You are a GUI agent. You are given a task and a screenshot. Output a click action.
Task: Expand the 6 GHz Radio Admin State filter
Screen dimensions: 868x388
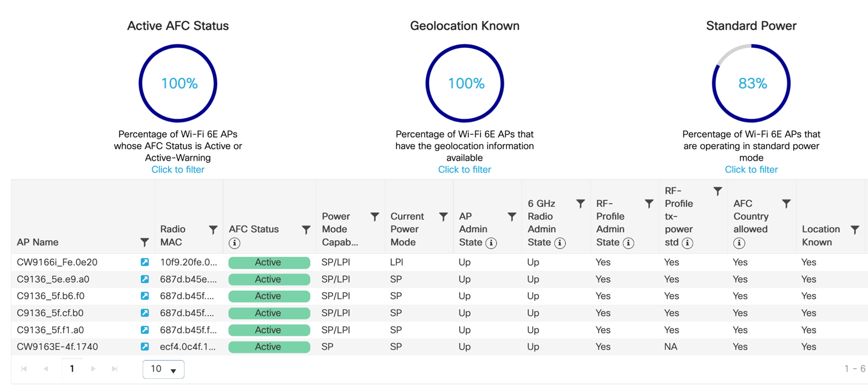point(580,204)
